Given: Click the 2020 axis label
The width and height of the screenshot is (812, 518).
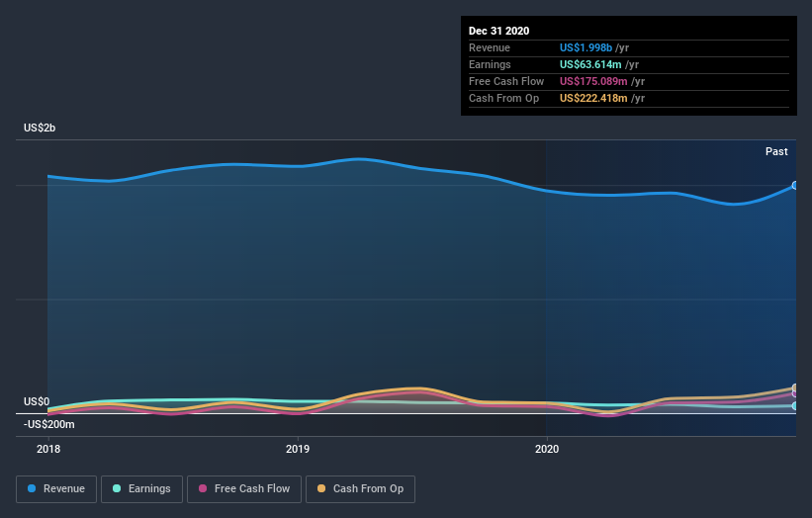Looking at the screenshot, I should 547,449.
